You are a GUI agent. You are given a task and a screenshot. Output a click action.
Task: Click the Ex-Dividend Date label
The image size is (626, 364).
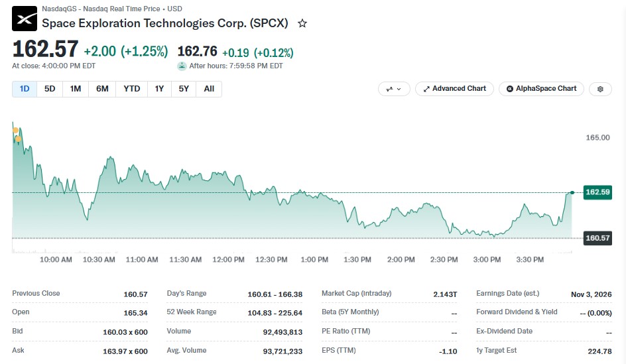click(x=504, y=332)
